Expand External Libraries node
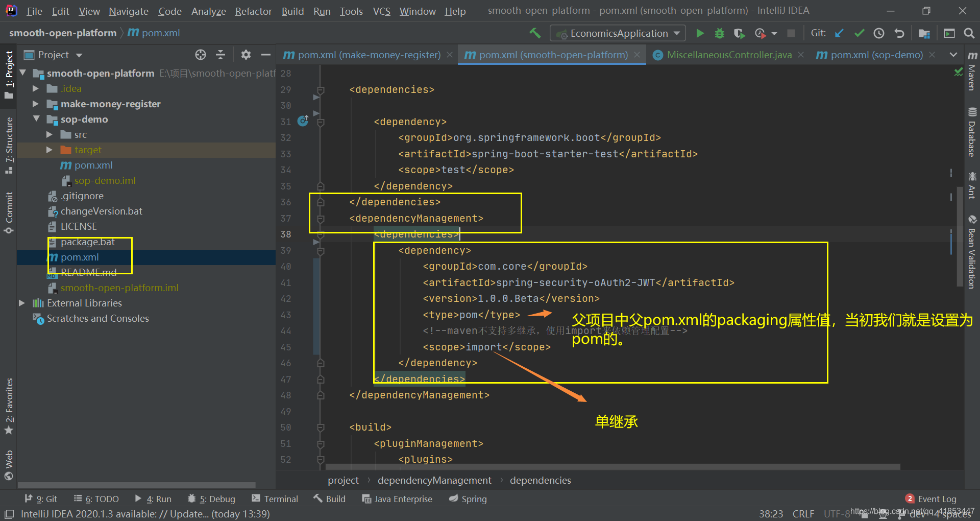This screenshot has height=521, width=980. [22, 303]
